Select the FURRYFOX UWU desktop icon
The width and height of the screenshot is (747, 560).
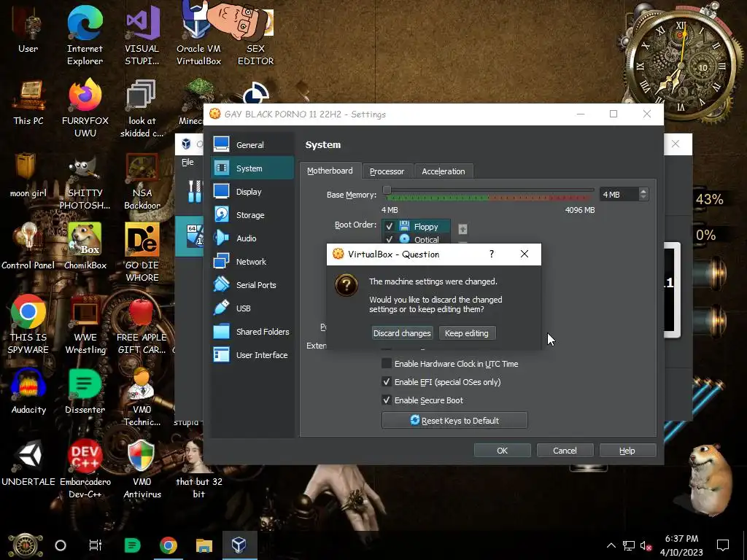[85, 108]
